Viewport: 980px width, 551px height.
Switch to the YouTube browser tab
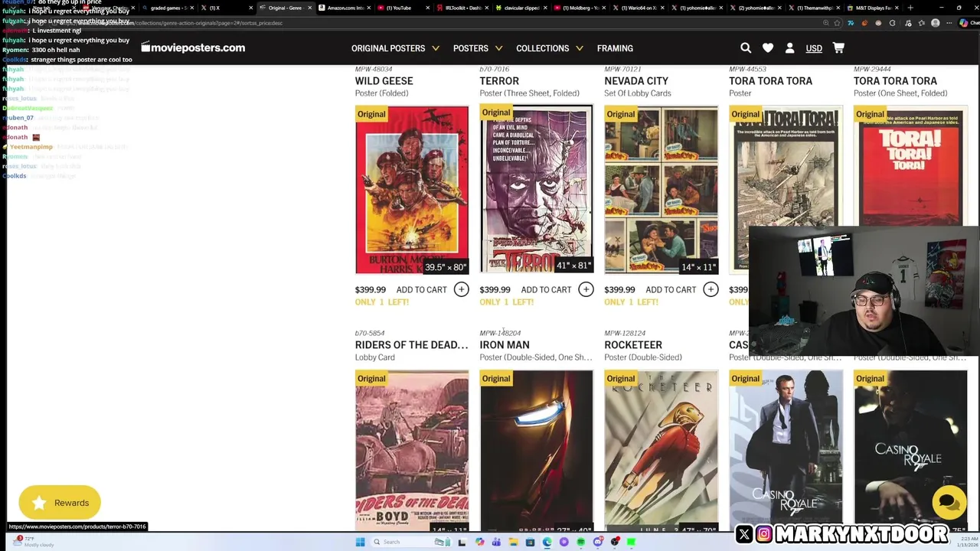point(402,8)
